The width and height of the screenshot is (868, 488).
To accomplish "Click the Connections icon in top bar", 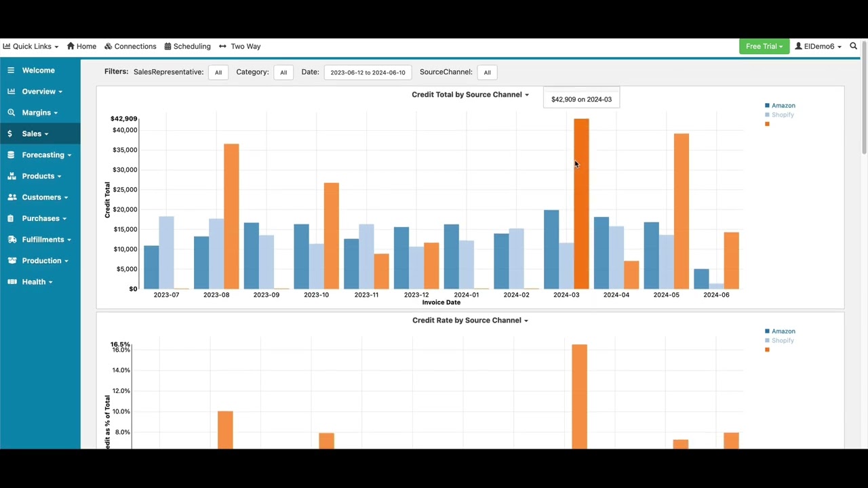I will tap(108, 46).
